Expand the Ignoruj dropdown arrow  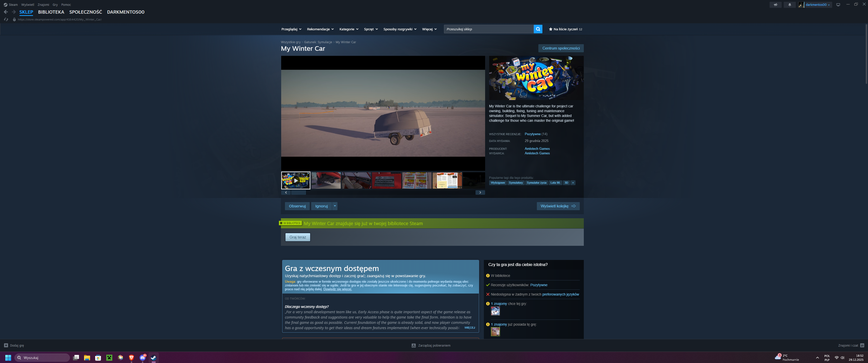tap(335, 206)
